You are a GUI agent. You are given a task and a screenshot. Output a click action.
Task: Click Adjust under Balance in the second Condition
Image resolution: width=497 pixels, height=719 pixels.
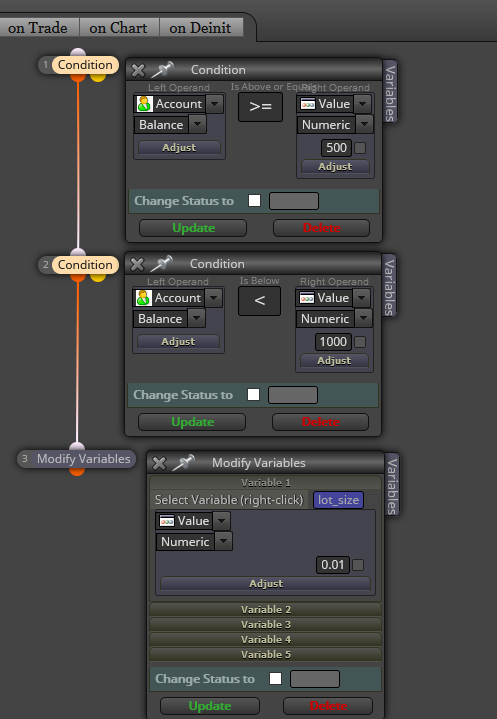pos(178,342)
